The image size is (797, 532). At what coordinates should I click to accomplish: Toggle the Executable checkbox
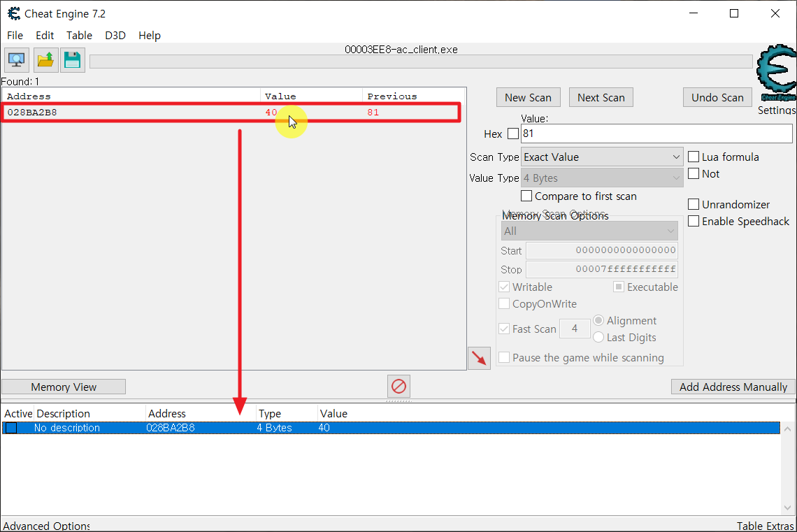(x=619, y=287)
